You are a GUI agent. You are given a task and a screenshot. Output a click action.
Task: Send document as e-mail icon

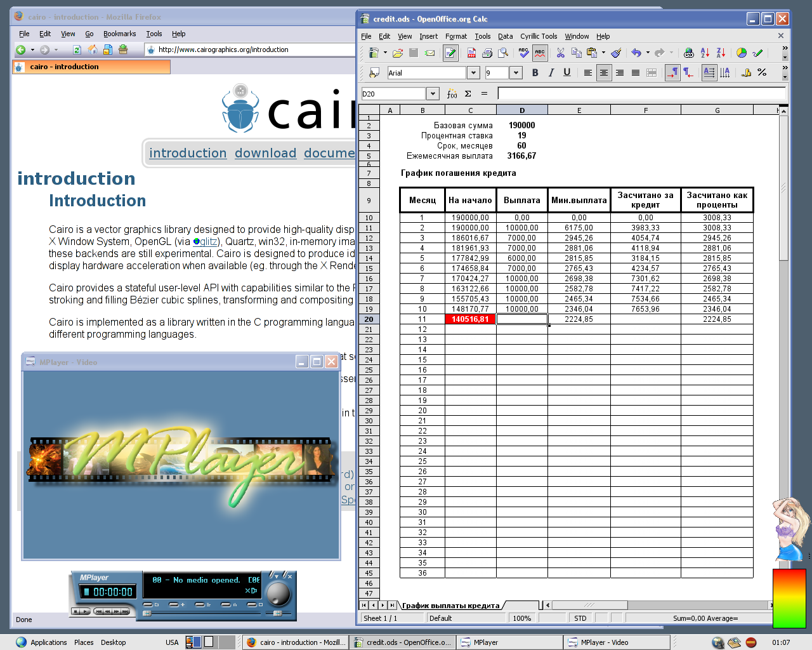(429, 53)
